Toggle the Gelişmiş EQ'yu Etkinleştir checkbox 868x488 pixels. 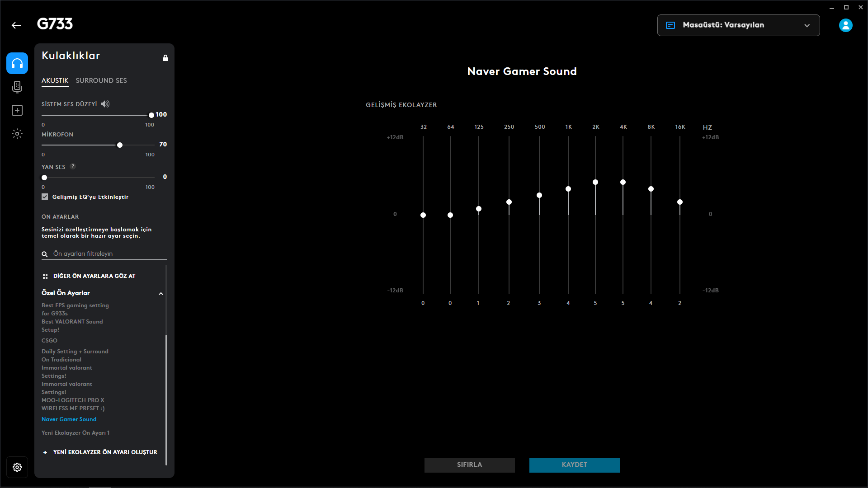(x=45, y=197)
